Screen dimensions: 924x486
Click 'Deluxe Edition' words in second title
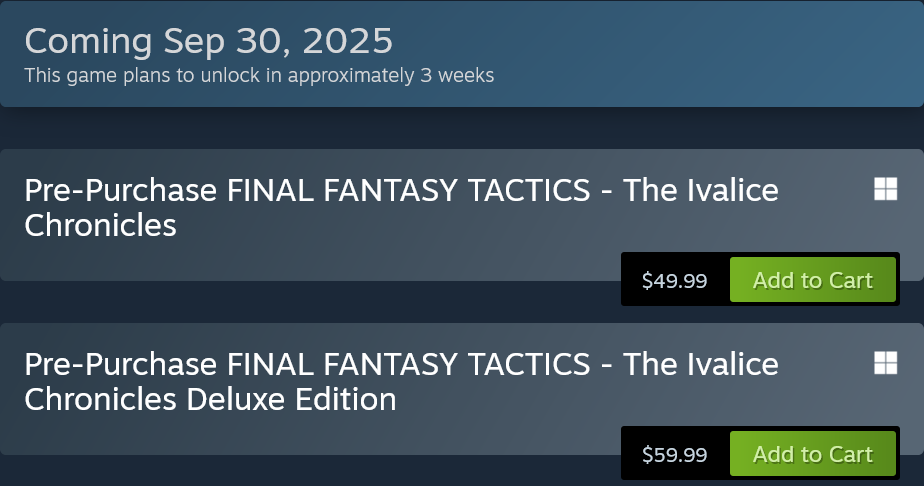(x=291, y=399)
